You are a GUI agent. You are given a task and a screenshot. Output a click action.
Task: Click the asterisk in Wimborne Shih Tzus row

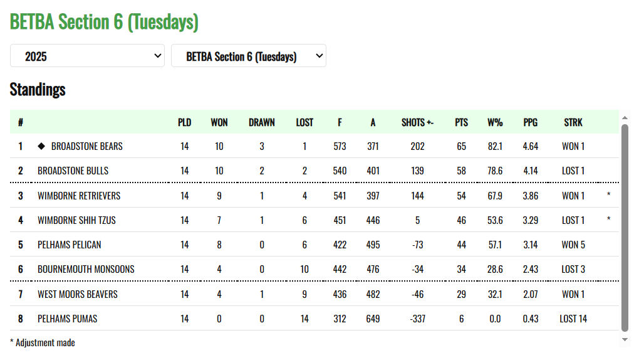pyautogui.click(x=608, y=220)
